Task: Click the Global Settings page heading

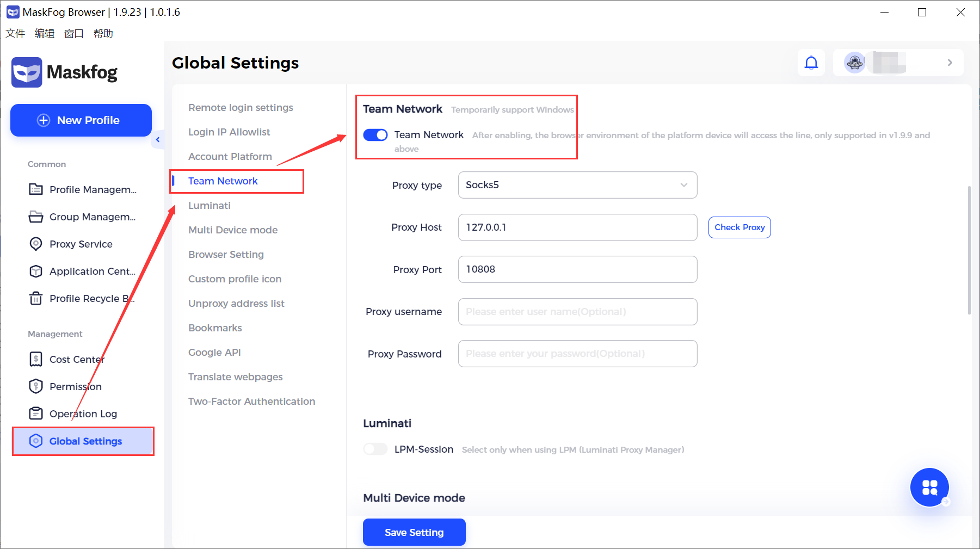Action: pos(235,63)
